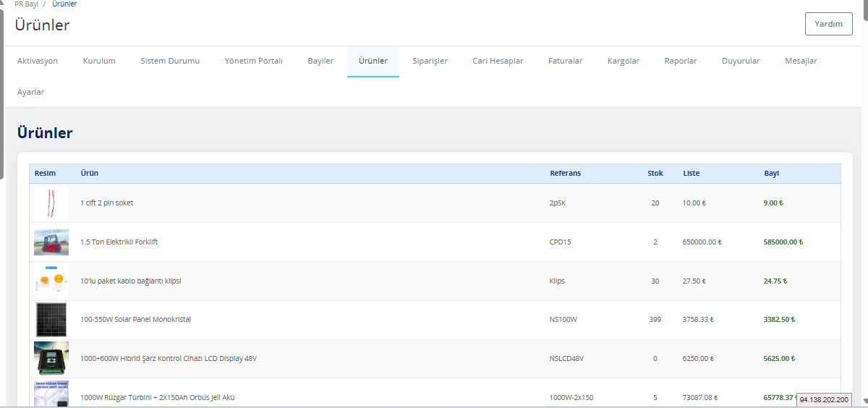Click reference code 1000W-2x150
The height and width of the screenshot is (408, 868).
click(x=571, y=397)
